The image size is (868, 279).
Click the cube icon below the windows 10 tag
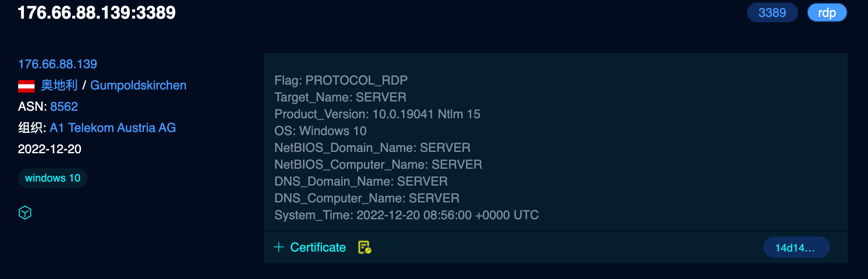pyautogui.click(x=25, y=213)
